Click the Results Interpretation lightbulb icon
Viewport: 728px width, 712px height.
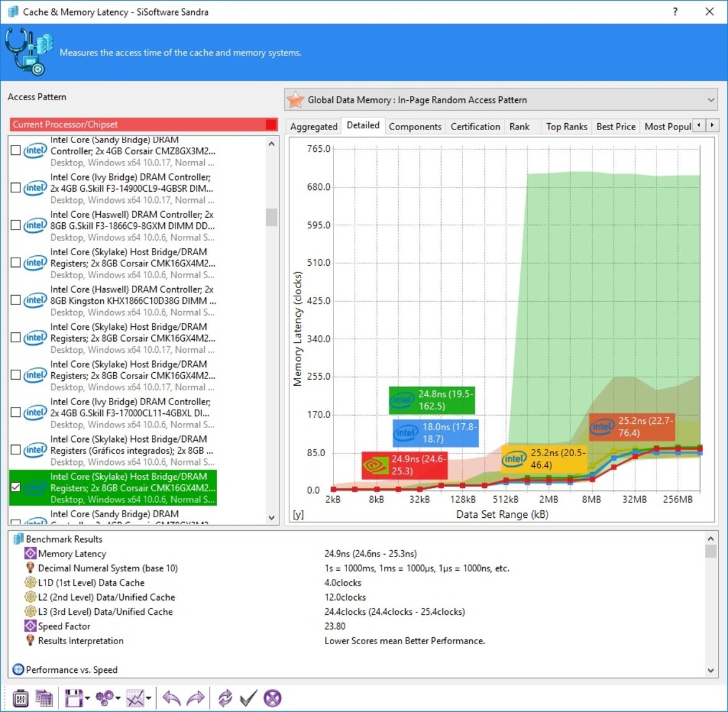[30, 640]
